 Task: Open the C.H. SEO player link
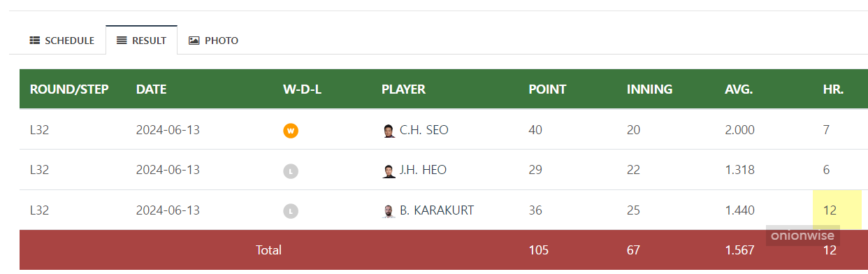(x=424, y=130)
